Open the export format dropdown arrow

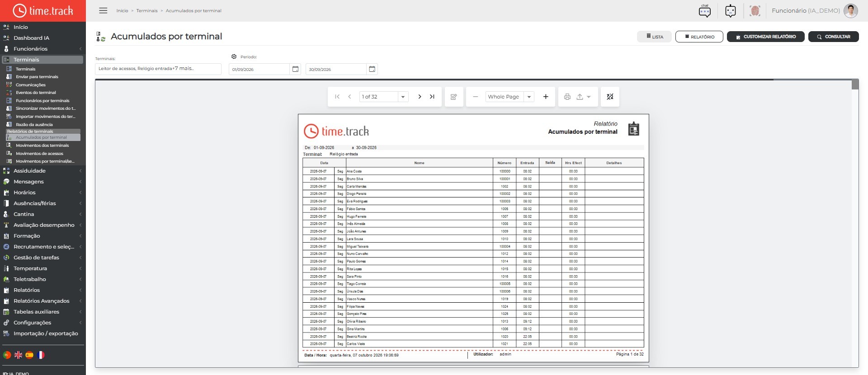pos(589,97)
